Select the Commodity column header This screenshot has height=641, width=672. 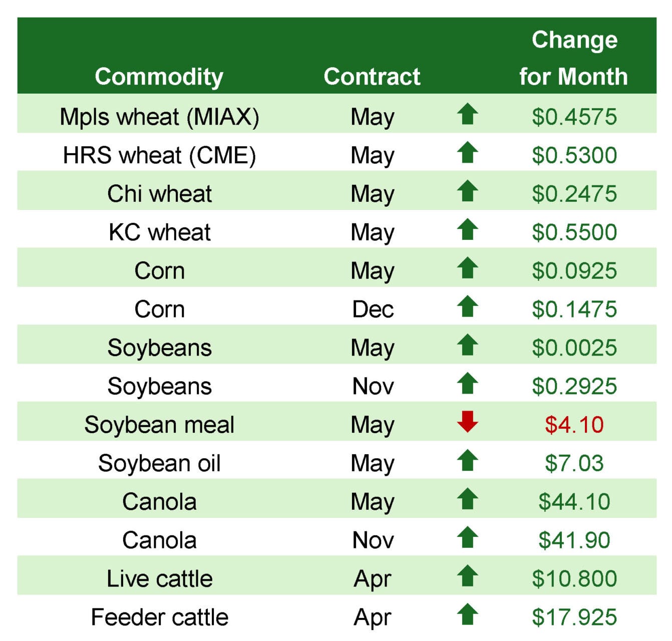[x=159, y=77]
